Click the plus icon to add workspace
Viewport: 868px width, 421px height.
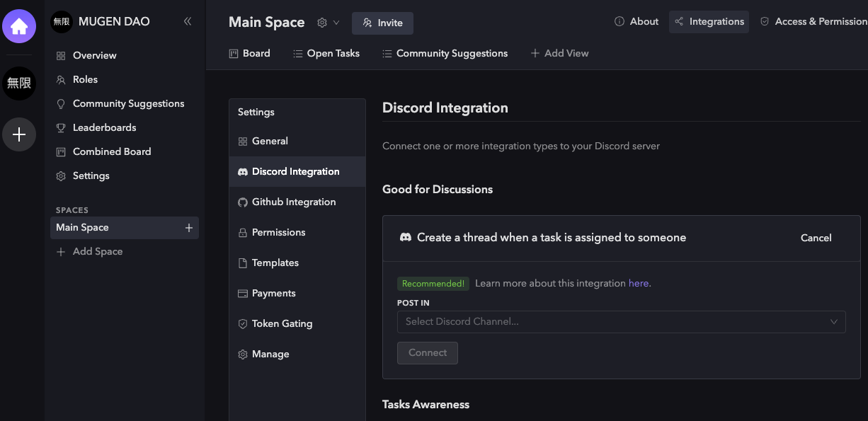[x=19, y=134]
